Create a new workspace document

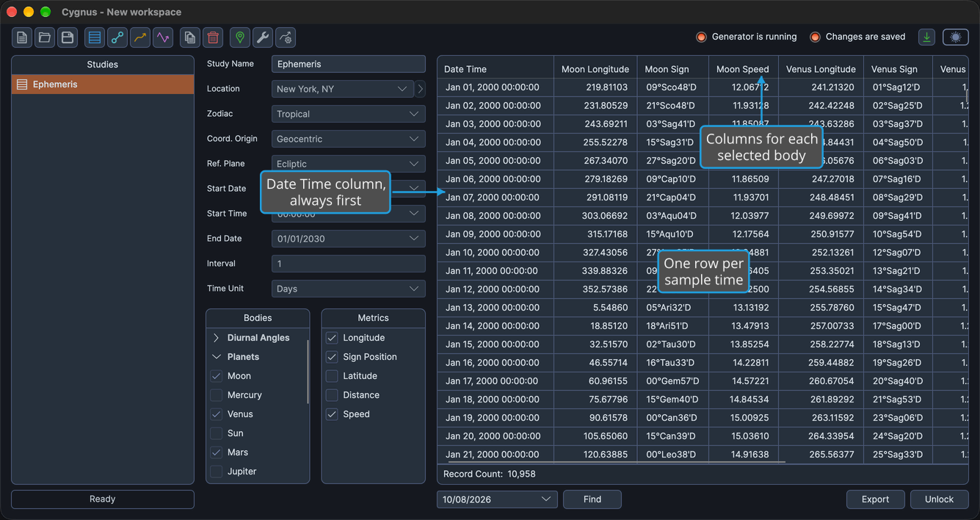point(22,37)
